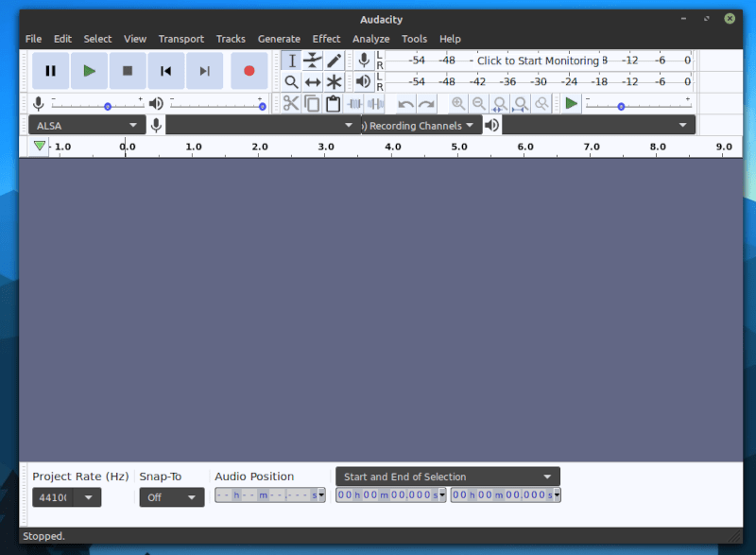Start playback with the Play button
This screenshot has height=555, width=756.
click(x=89, y=71)
